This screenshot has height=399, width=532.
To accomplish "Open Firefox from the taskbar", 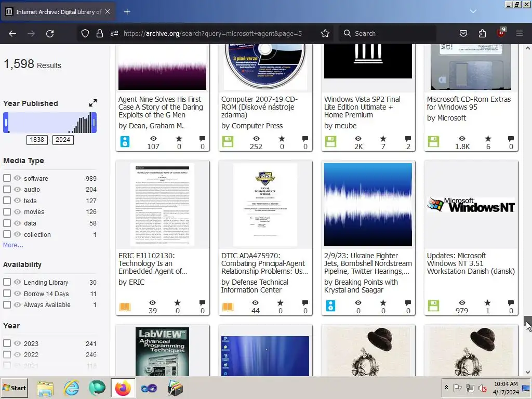I will click(123, 388).
